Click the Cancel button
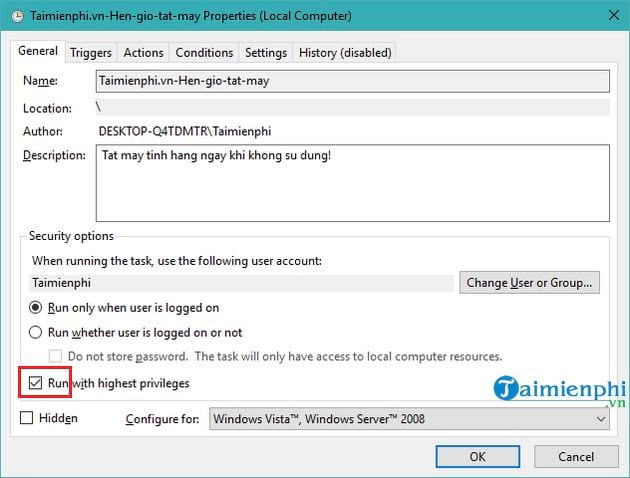630x478 pixels. [x=576, y=456]
